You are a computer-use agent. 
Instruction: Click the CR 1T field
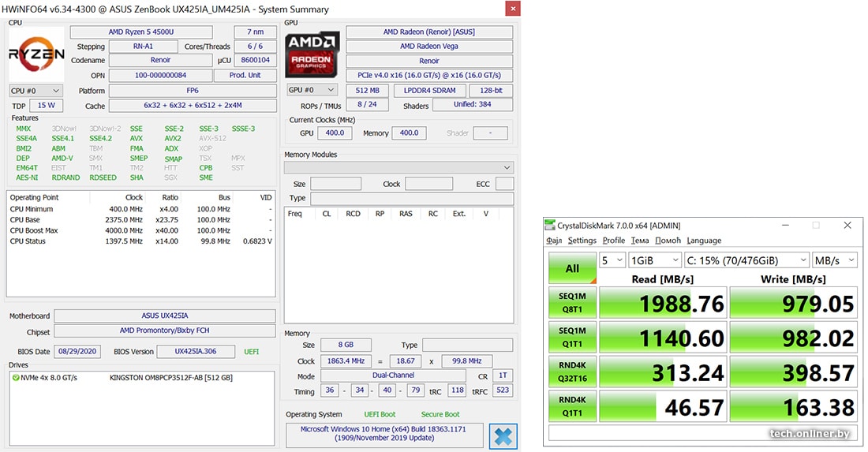point(503,375)
